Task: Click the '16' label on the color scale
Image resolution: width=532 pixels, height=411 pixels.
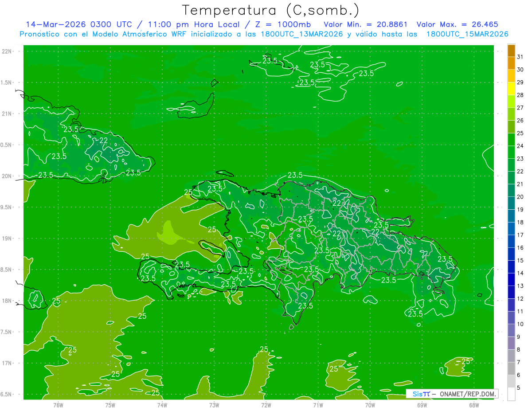Action: click(520, 247)
